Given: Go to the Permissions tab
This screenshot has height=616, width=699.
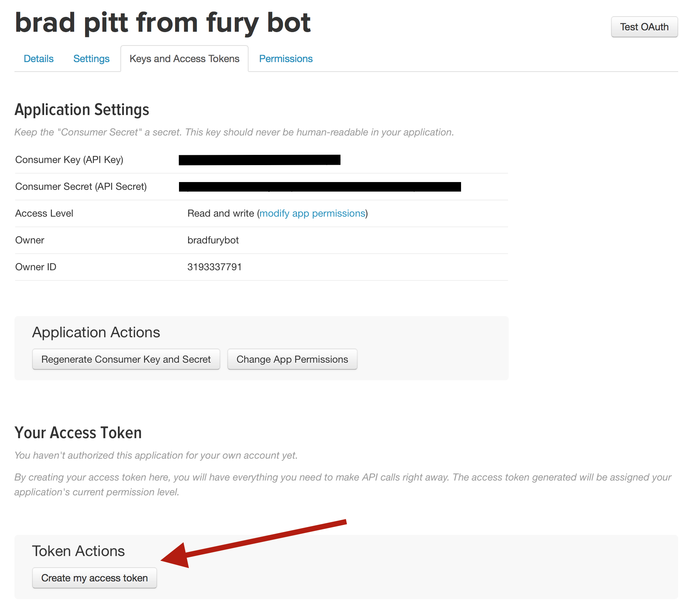Looking at the screenshot, I should point(286,59).
